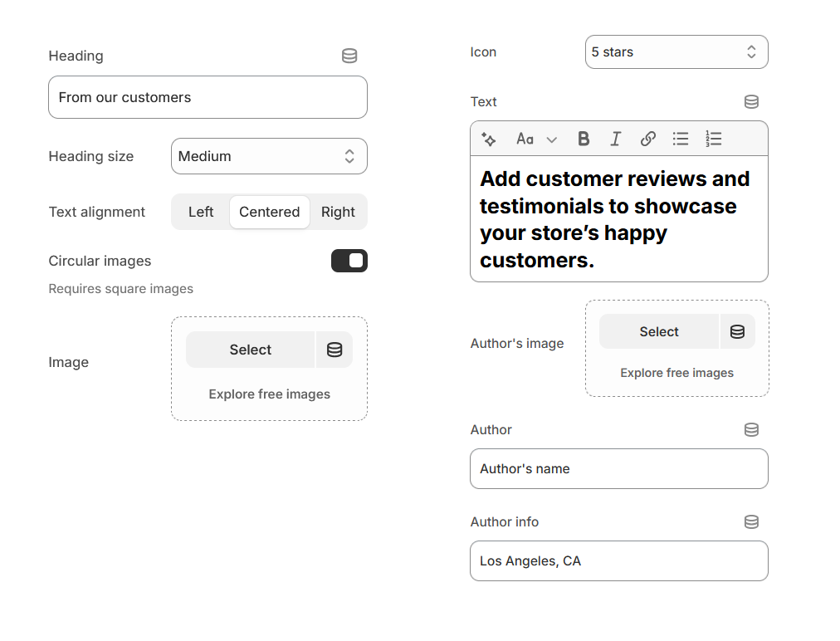Create a bulleted list in the testimonial
Image resolution: width=840 pixels, height=641 pixels.
[x=681, y=139]
